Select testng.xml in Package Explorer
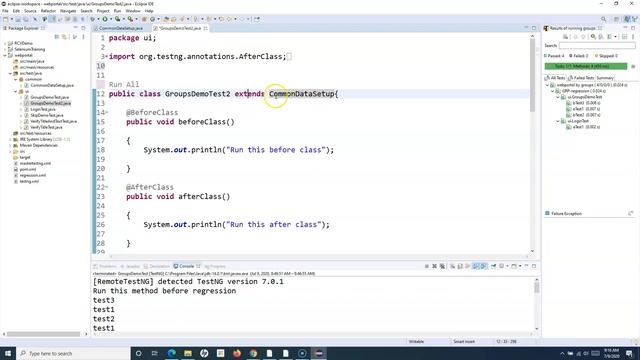 [x=29, y=181]
